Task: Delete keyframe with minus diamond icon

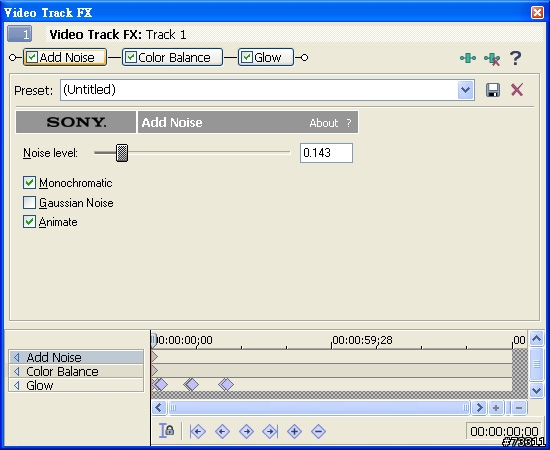Action: (x=318, y=431)
